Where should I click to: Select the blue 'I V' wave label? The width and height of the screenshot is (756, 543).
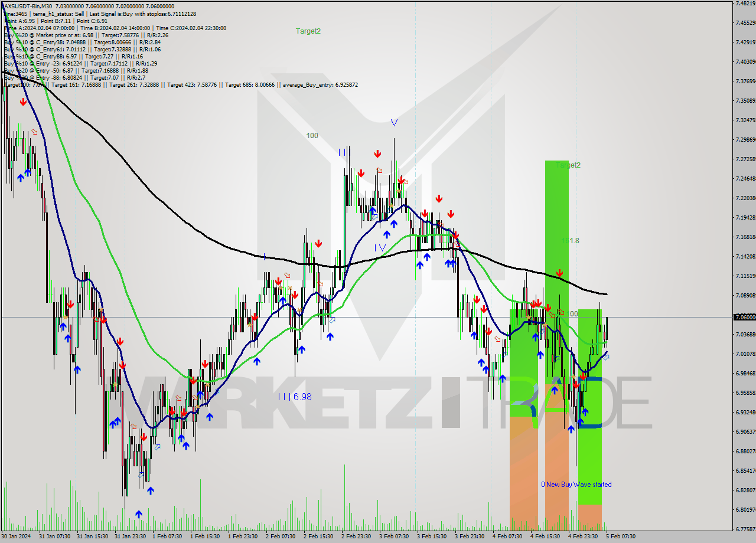[x=380, y=248]
